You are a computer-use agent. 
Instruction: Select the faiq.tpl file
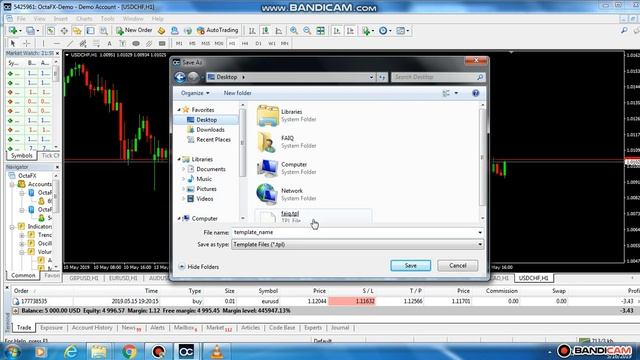coord(312,216)
